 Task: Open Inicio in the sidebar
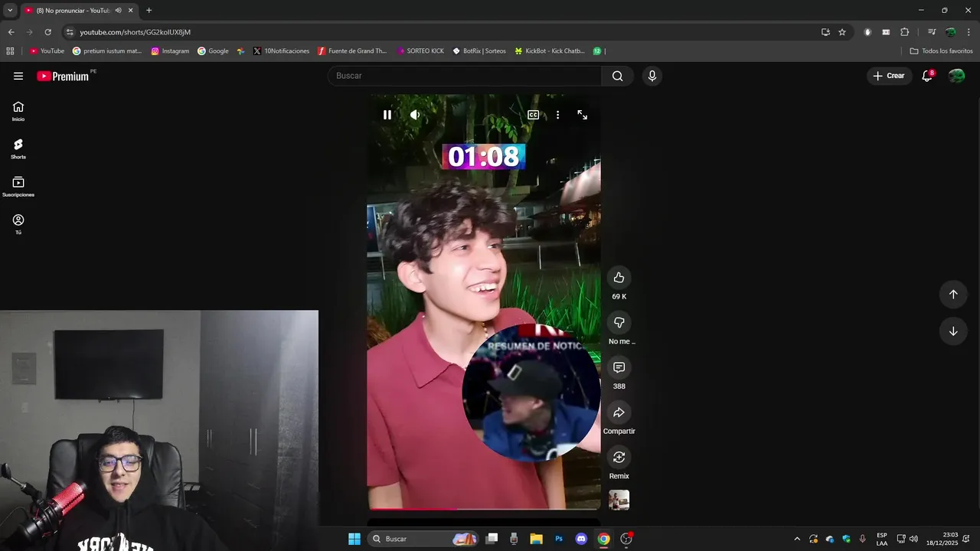click(x=18, y=111)
